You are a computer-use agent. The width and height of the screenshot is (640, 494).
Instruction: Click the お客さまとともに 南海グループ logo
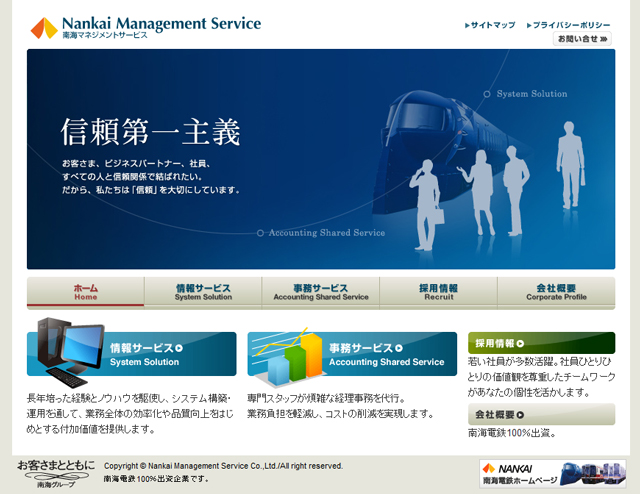(x=56, y=474)
